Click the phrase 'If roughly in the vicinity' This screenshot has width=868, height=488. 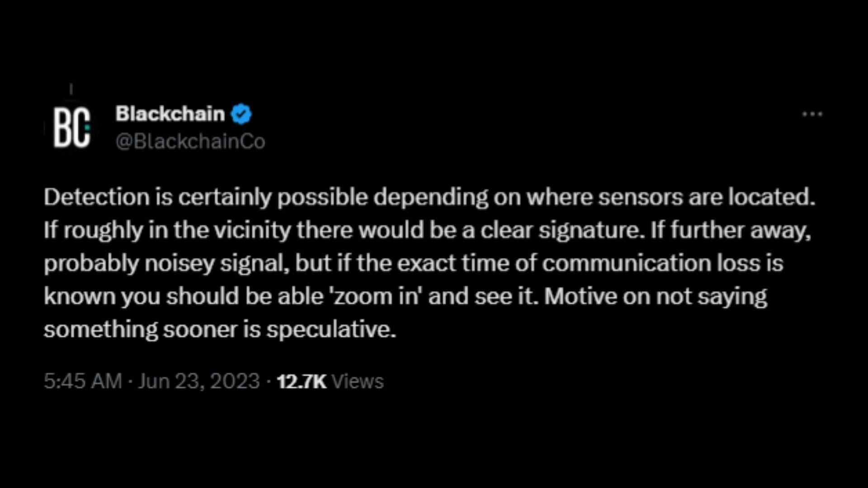[167, 230]
